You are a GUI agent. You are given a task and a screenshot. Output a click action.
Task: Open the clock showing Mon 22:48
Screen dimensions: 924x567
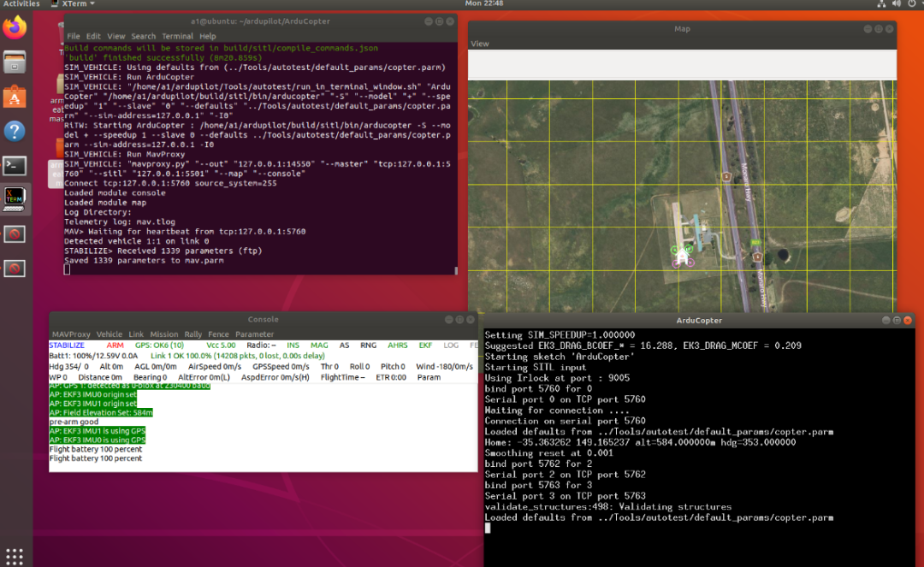point(483,3)
